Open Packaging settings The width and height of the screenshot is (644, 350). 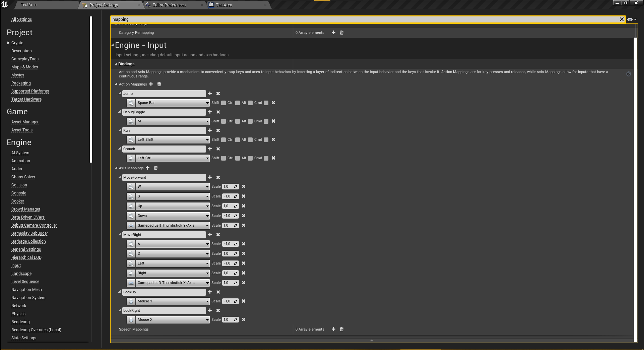click(x=21, y=83)
